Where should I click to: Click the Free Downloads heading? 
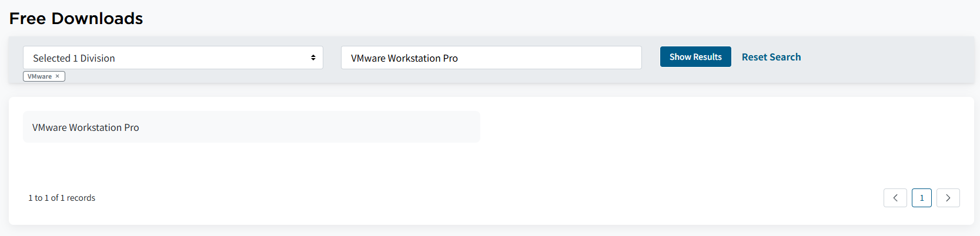coord(76,19)
